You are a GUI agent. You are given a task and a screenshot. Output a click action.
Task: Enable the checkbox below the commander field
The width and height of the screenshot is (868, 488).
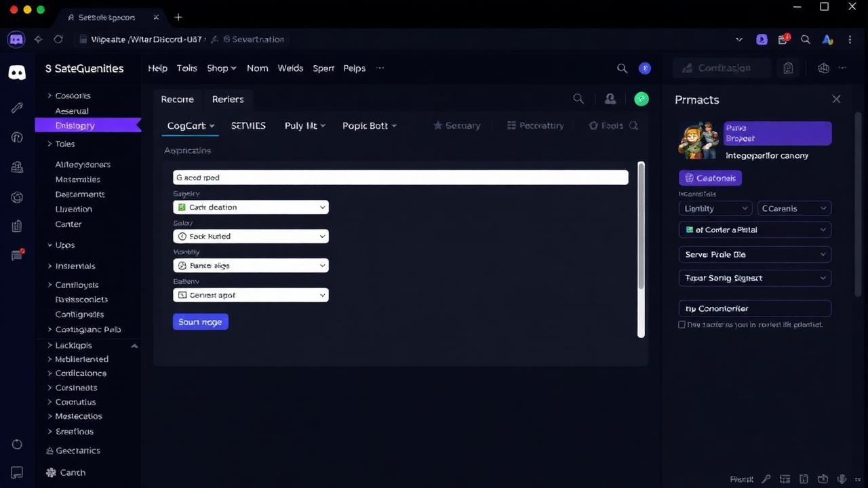682,325
